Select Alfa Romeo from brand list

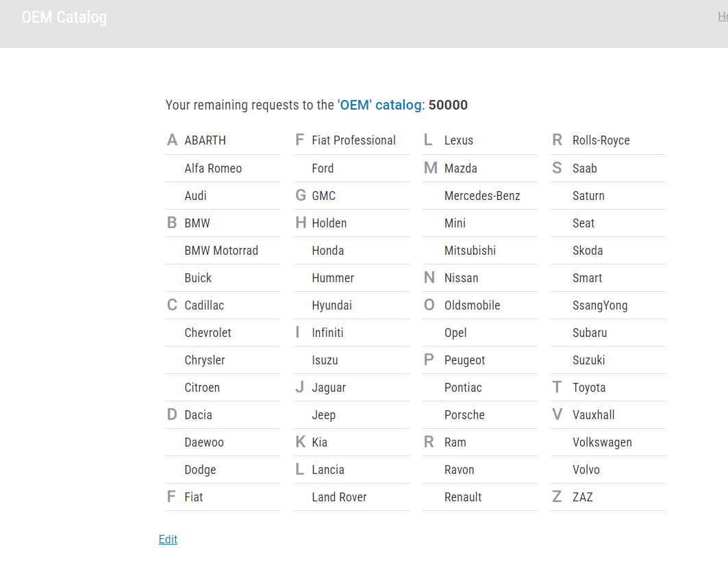[213, 168]
